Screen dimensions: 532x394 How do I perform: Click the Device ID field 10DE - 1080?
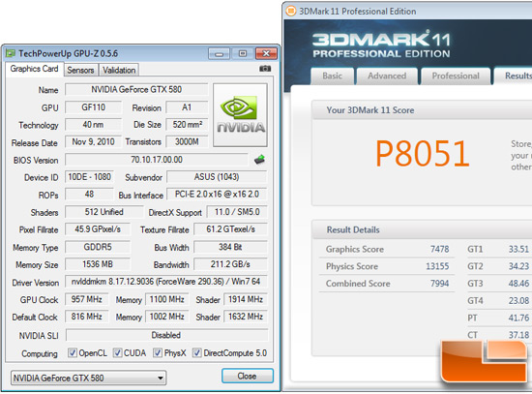click(x=89, y=177)
